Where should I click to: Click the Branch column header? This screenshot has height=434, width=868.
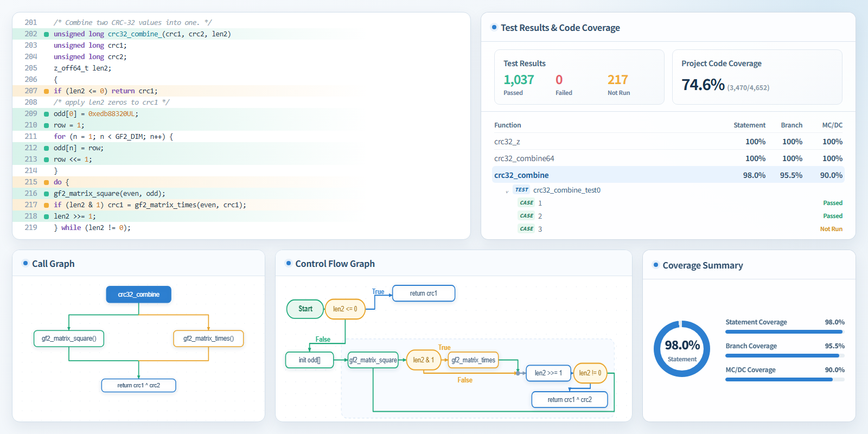[792, 125]
